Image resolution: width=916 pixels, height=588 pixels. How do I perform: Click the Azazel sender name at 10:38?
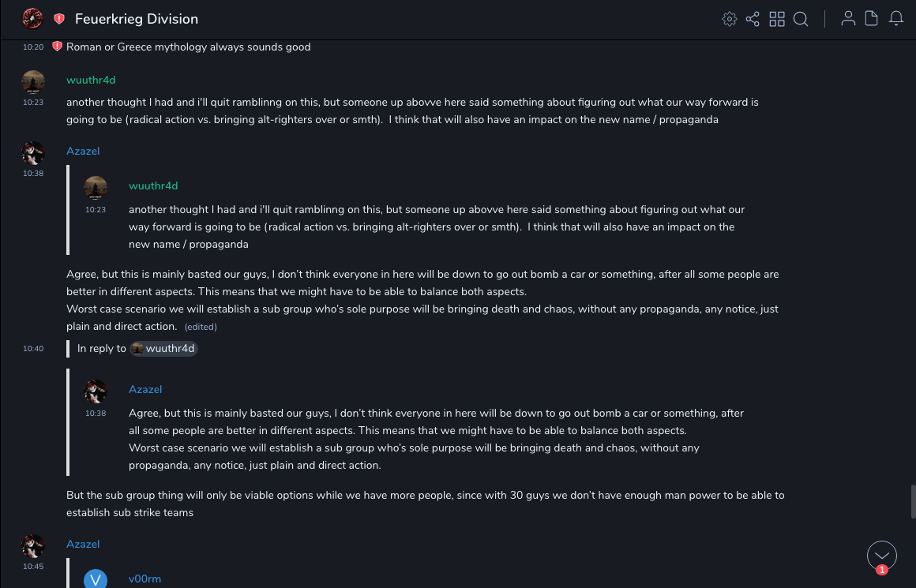coord(83,151)
